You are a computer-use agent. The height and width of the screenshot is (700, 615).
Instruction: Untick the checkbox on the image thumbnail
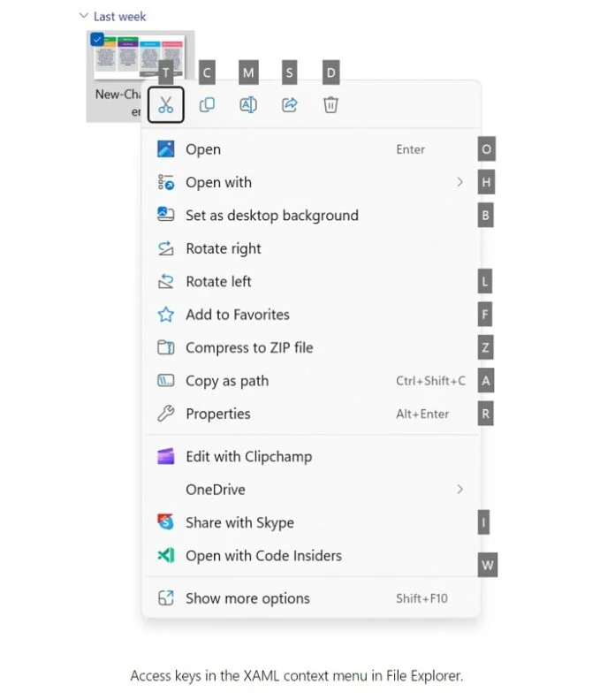pos(97,39)
